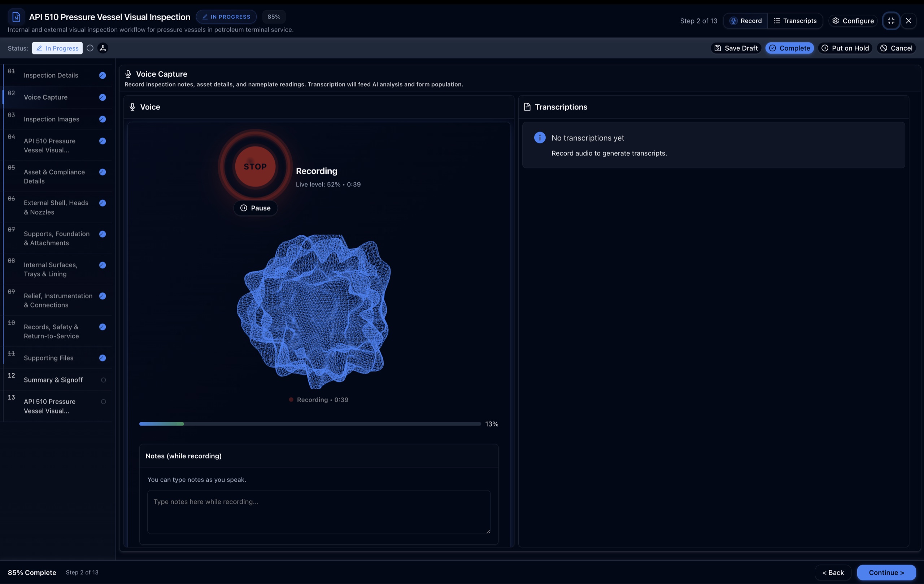
Task: Cancel the inspection
Action: [896, 48]
